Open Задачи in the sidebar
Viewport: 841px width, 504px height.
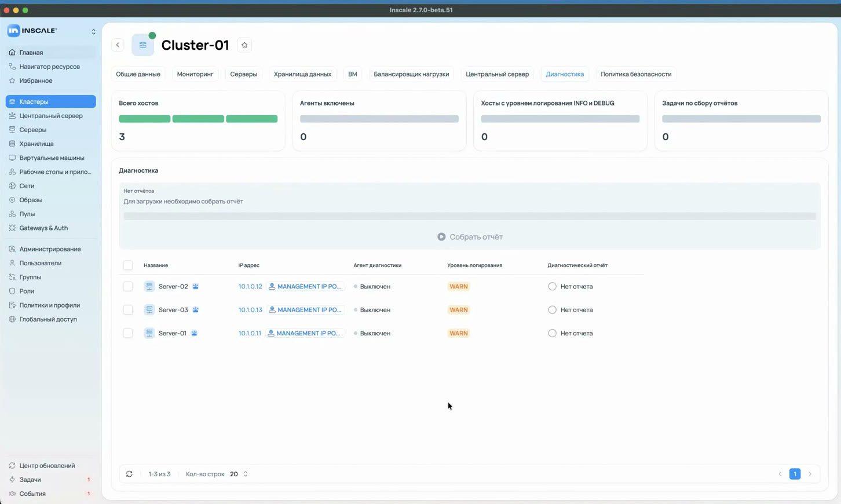[51, 480]
